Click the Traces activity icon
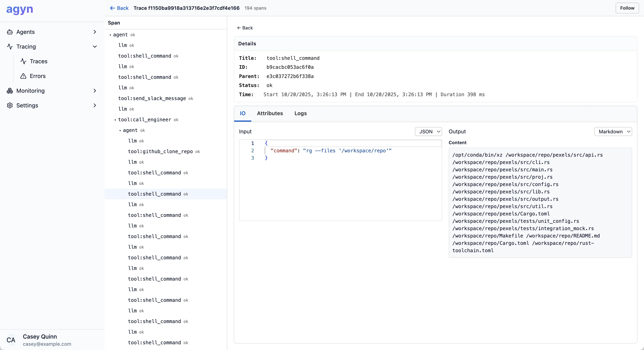The width and height of the screenshot is (644, 350). [23, 61]
